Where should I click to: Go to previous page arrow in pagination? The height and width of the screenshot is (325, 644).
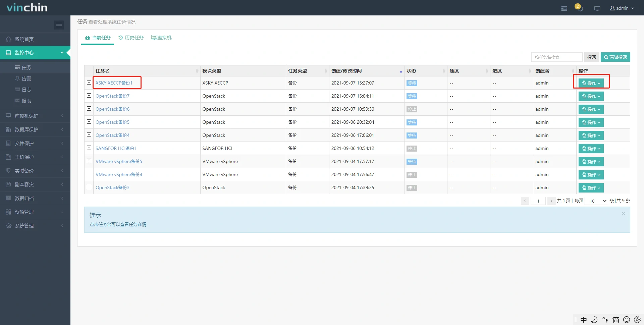(525, 201)
